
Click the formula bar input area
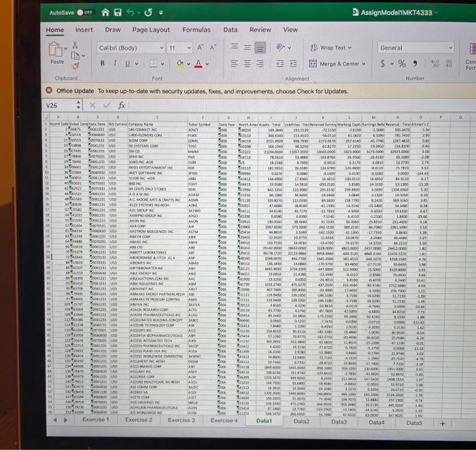tap(302, 105)
